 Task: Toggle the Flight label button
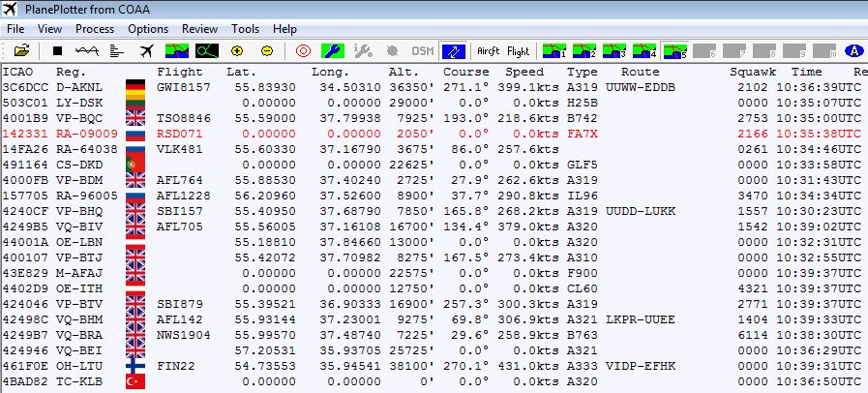pyautogui.click(x=518, y=51)
